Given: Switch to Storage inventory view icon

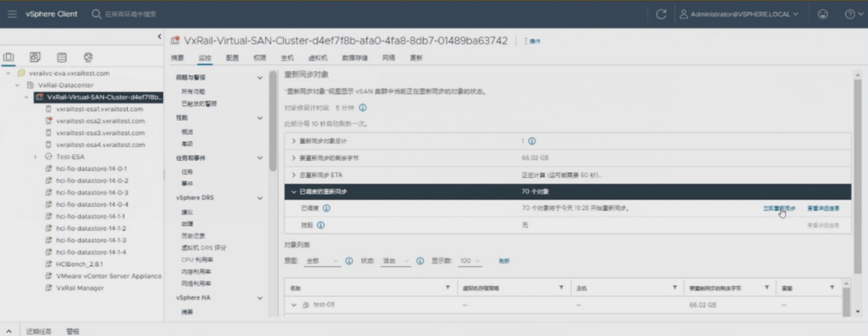Looking at the screenshot, I should click(x=62, y=57).
